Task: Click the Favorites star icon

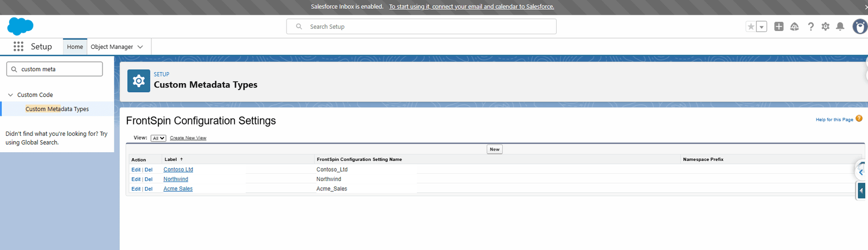Action: pyautogui.click(x=751, y=27)
